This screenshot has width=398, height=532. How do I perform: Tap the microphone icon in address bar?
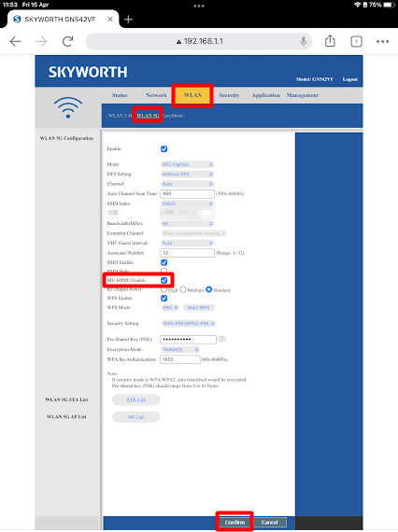point(303,41)
